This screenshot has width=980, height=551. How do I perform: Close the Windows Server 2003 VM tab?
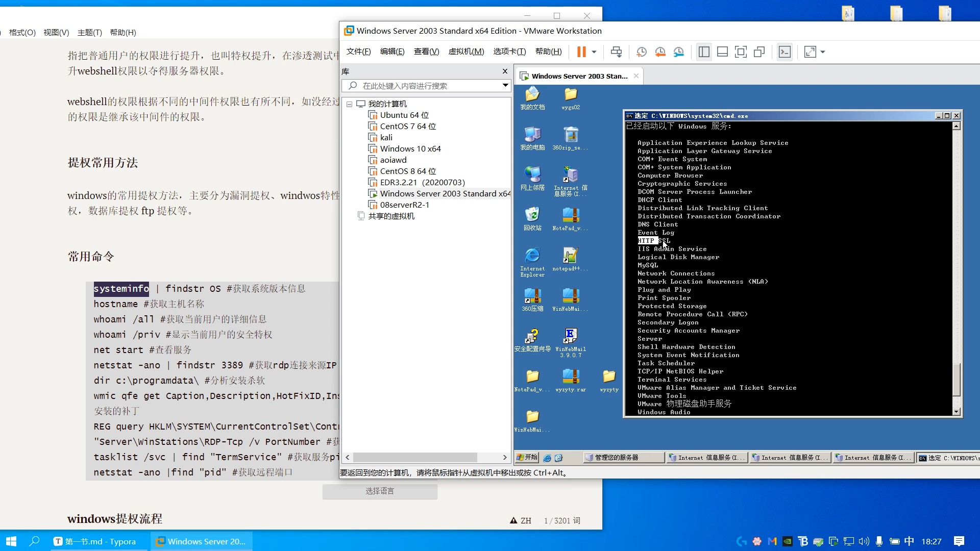[x=636, y=76]
